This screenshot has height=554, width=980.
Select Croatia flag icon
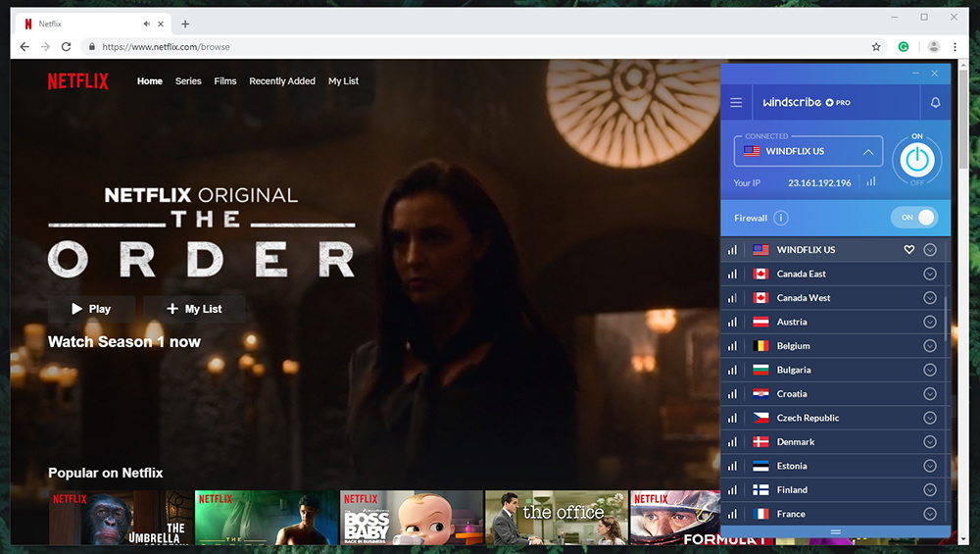pyautogui.click(x=760, y=394)
